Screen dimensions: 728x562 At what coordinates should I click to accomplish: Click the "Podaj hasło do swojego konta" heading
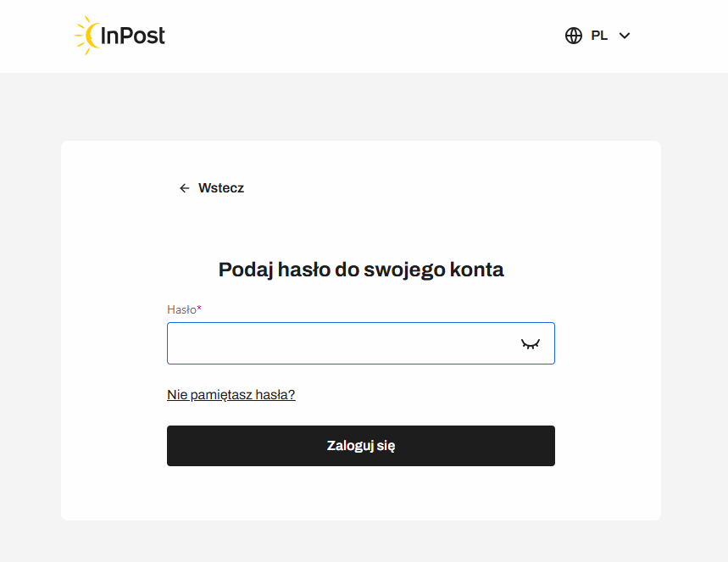(x=361, y=270)
